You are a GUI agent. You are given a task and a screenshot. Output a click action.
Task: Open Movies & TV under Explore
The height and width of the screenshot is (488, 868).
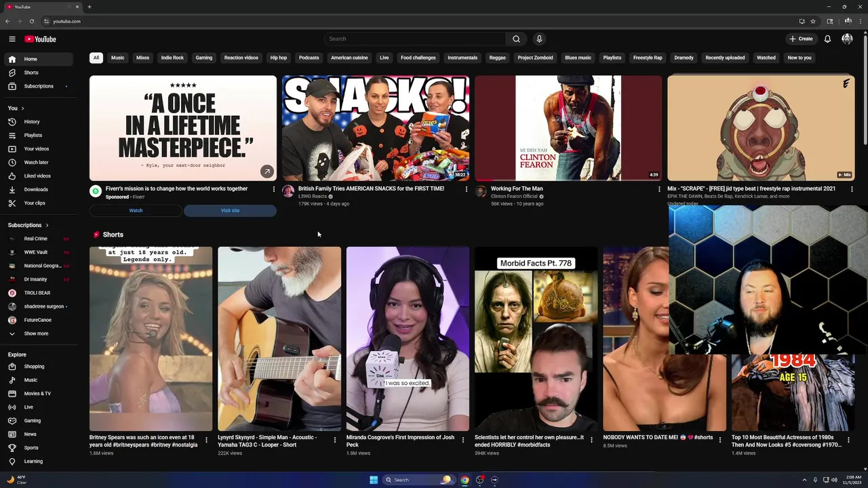click(x=38, y=393)
